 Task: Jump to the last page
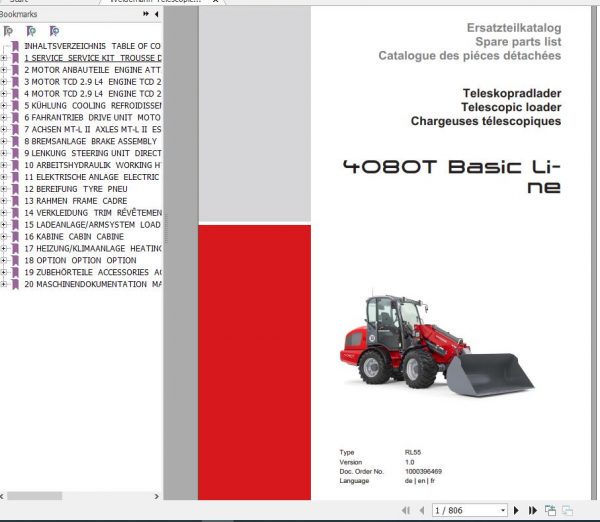pyautogui.click(x=532, y=510)
